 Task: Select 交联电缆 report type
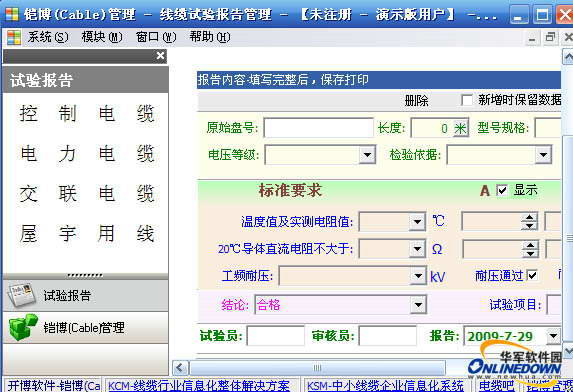(x=87, y=194)
